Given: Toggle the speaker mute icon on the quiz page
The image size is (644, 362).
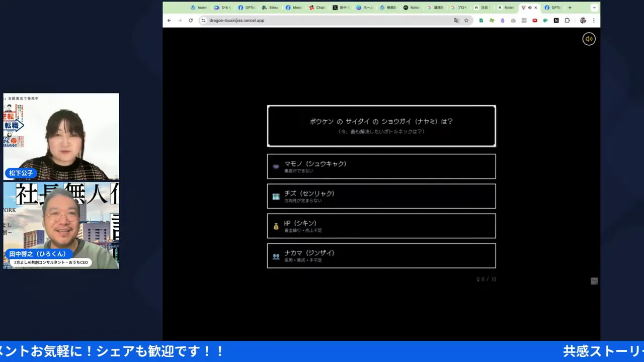Looking at the screenshot, I should tap(589, 39).
